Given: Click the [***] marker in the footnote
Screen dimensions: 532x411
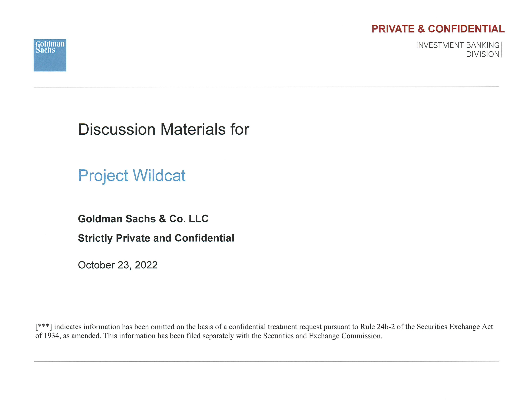Looking at the screenshot, I should tap(43, 327).
